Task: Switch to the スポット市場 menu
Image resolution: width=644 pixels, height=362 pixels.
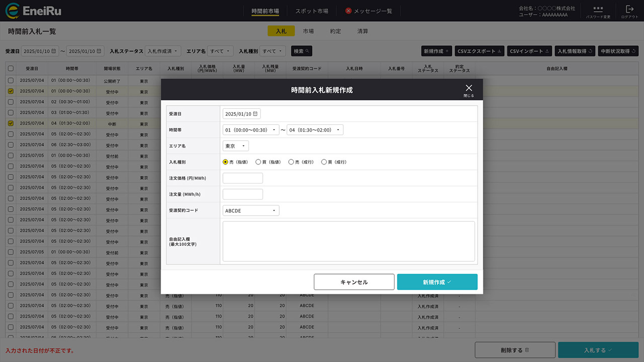Action: pos(311,11)
